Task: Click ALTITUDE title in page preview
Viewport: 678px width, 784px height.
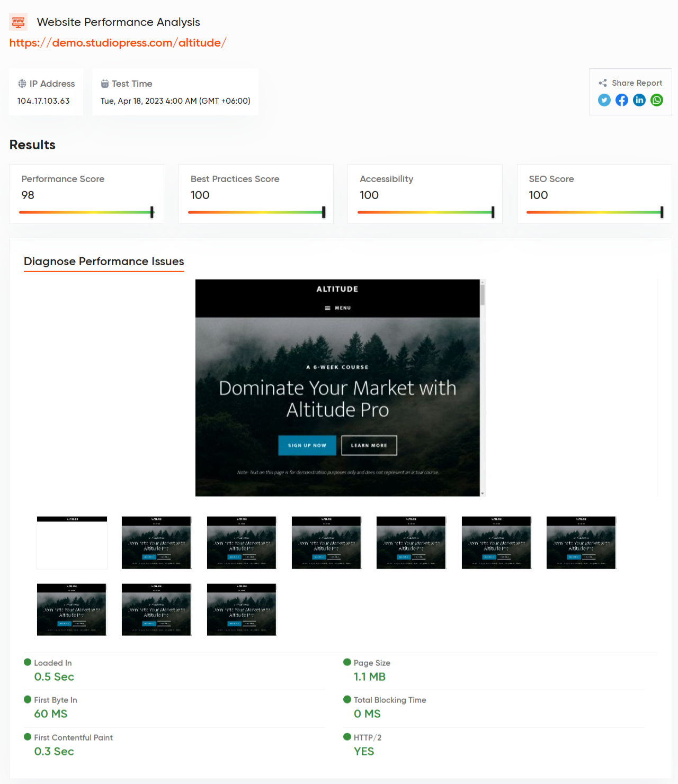Action: 337,289
